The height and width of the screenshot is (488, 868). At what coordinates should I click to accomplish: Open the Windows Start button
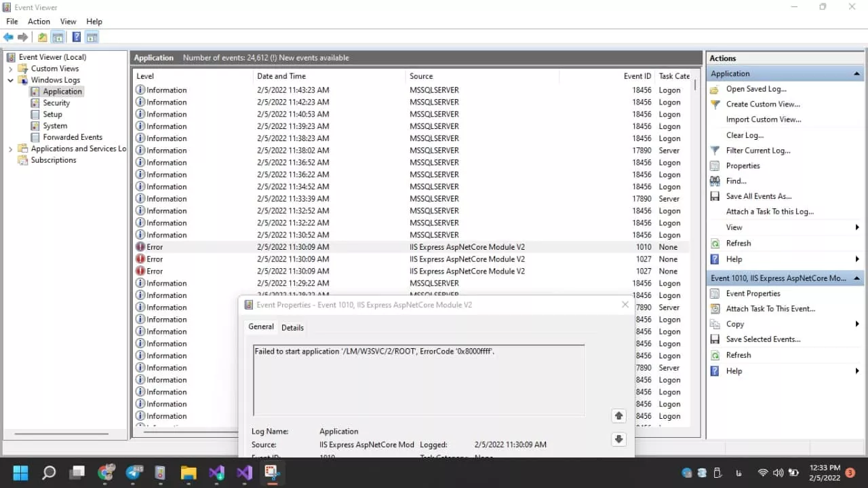(x=20, y=472)
